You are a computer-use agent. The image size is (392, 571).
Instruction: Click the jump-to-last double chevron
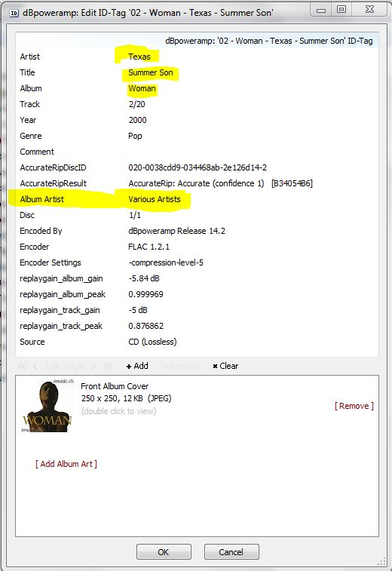click(x=108, y=366)
